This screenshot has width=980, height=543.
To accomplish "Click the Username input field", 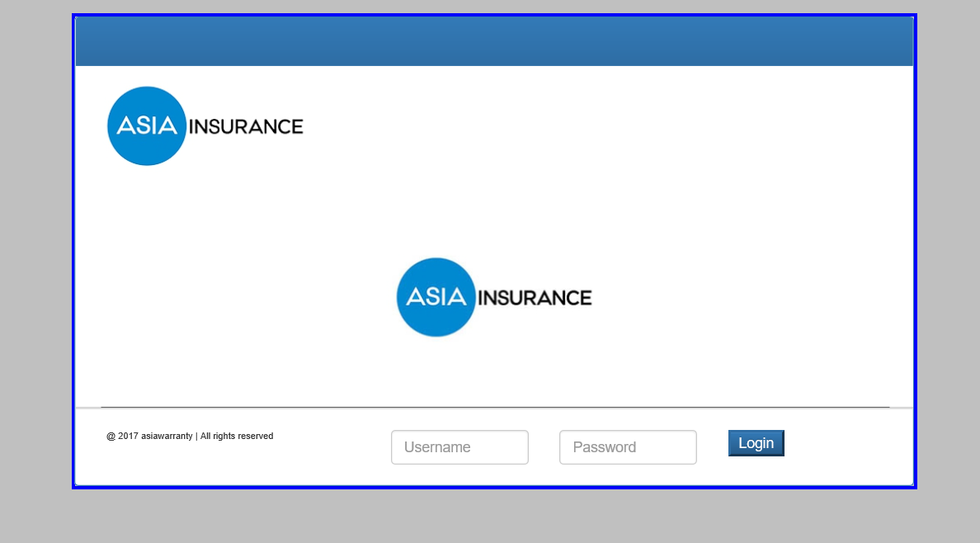I will (x=460, y=447).
